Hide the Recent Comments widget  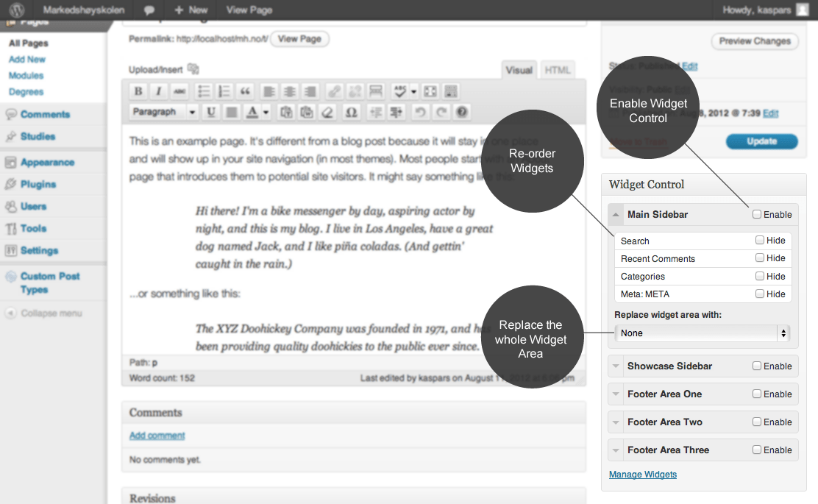click(758, 258)
